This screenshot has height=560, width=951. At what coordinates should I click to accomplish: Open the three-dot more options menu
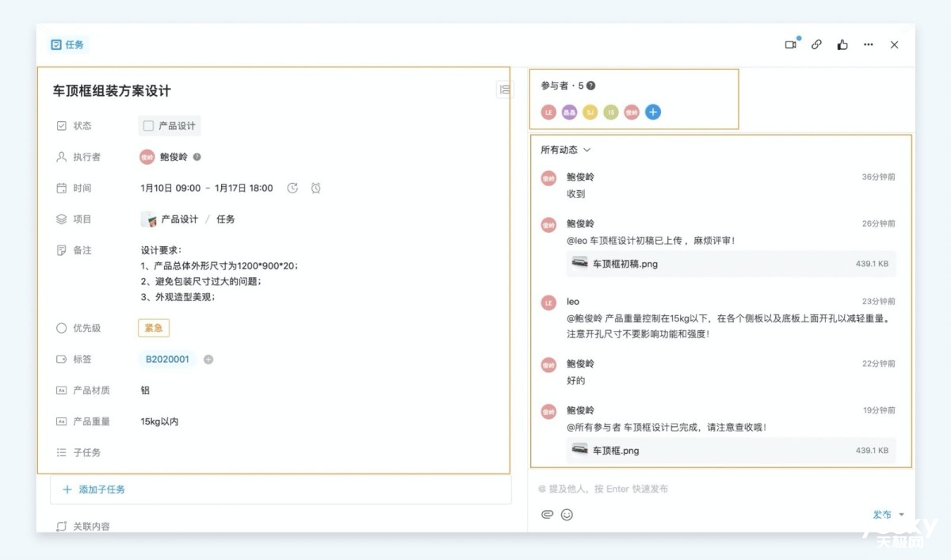869,45
